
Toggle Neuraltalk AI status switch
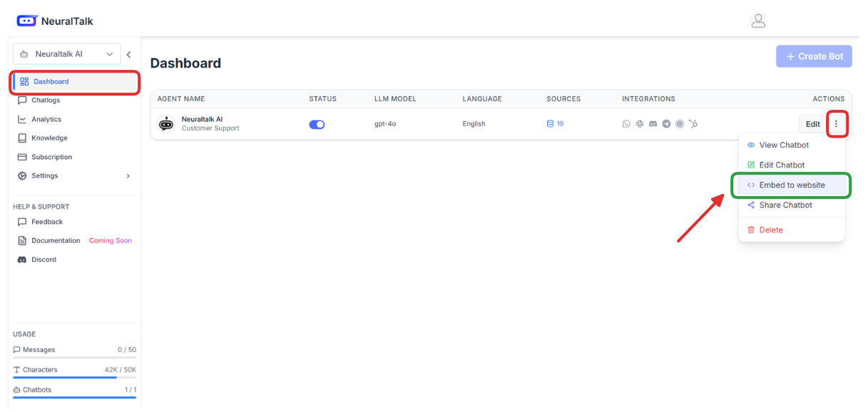(317, 124)
